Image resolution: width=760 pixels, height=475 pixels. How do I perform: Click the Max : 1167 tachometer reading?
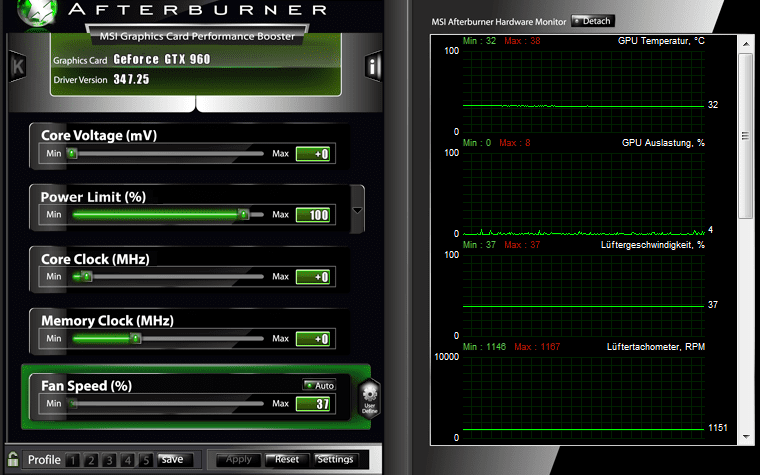(537, 347)
